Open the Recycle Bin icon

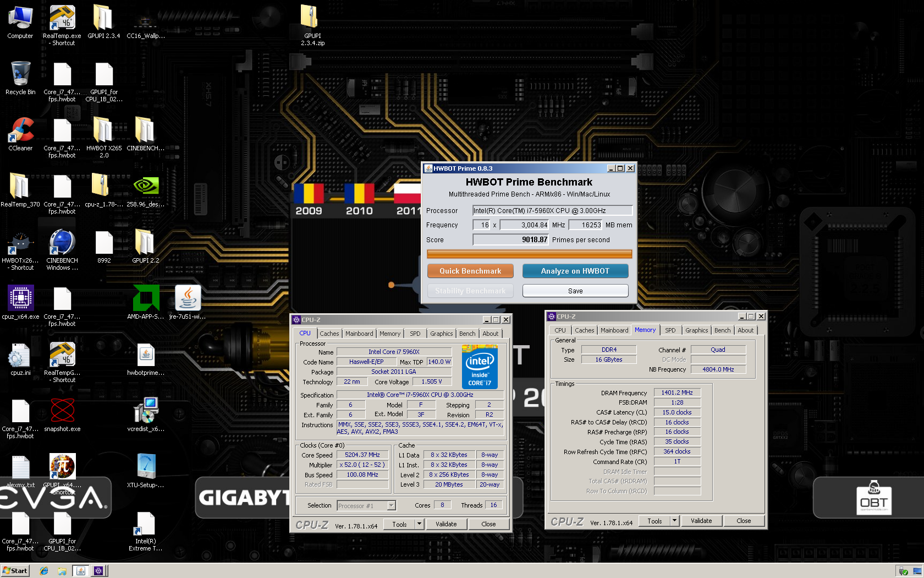pos(20,78)
